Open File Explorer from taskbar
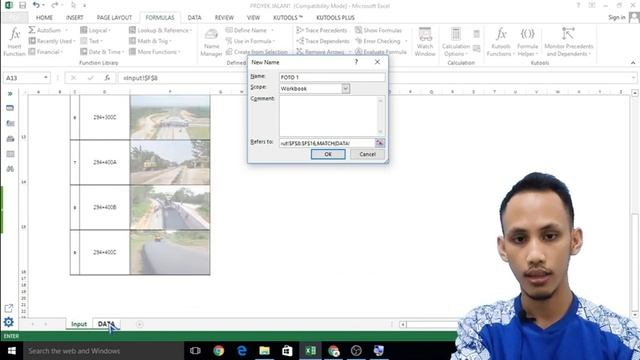Viewport: 640px width, 360px height. click(264, 351)
